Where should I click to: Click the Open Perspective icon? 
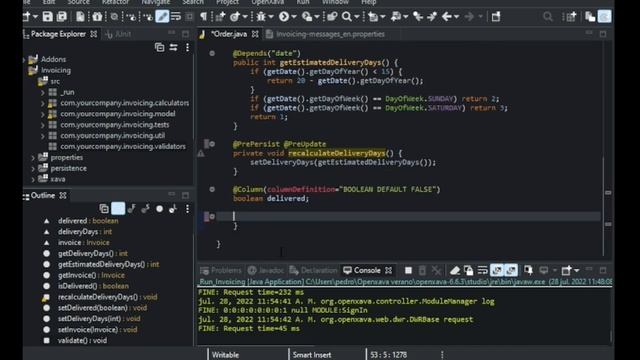570,17
